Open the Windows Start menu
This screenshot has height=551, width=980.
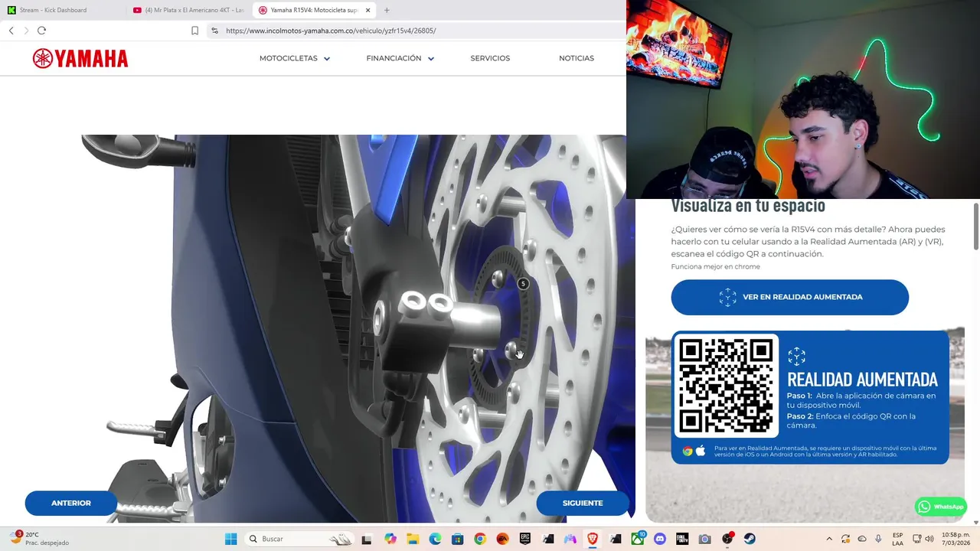pos(230,539)
